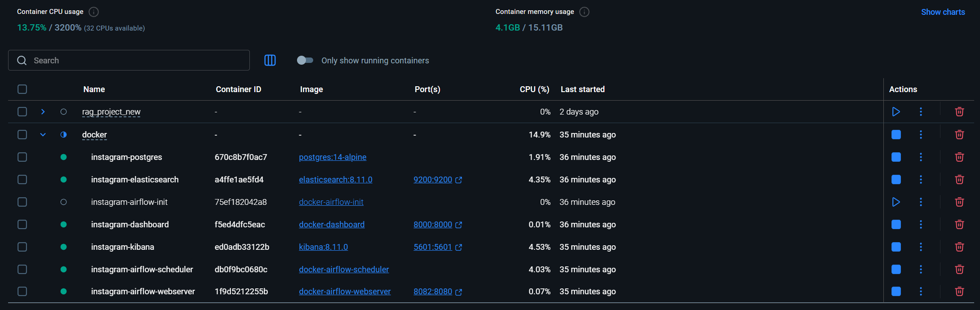Image resolution: width=980 pixels, height=310 pixels.
Task: Check the select-all containers checkbox
Action: [22, 89]
